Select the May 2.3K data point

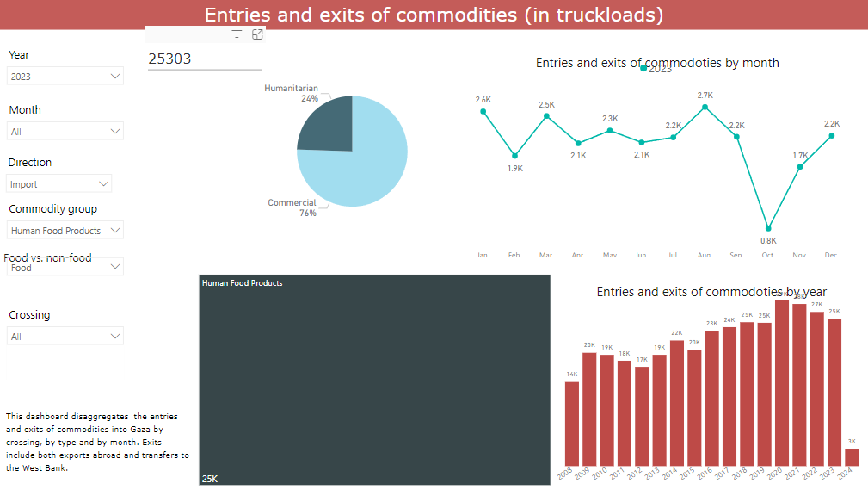[x=610, y=131]
